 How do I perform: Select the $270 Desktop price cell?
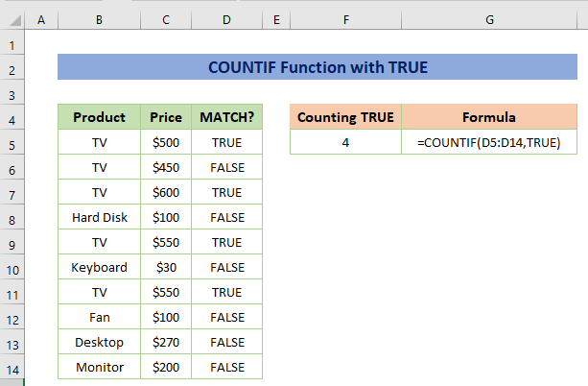tap(166, 342)
